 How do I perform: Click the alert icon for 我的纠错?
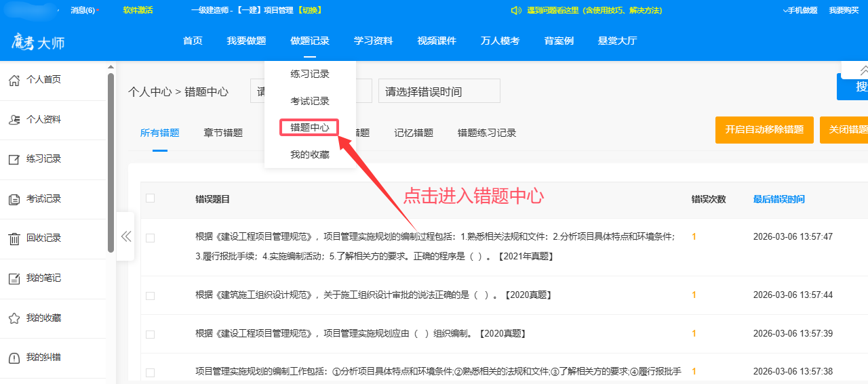click(x=14, y=358)
